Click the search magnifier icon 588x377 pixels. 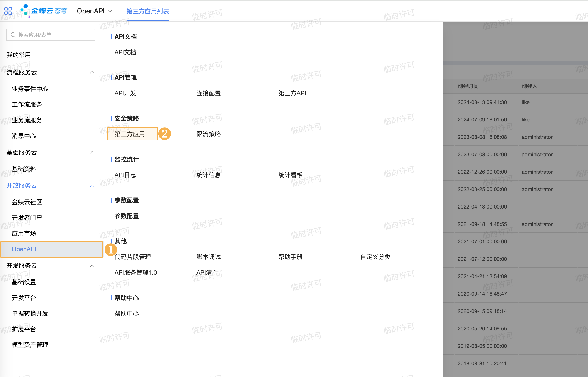coord(13,35)
